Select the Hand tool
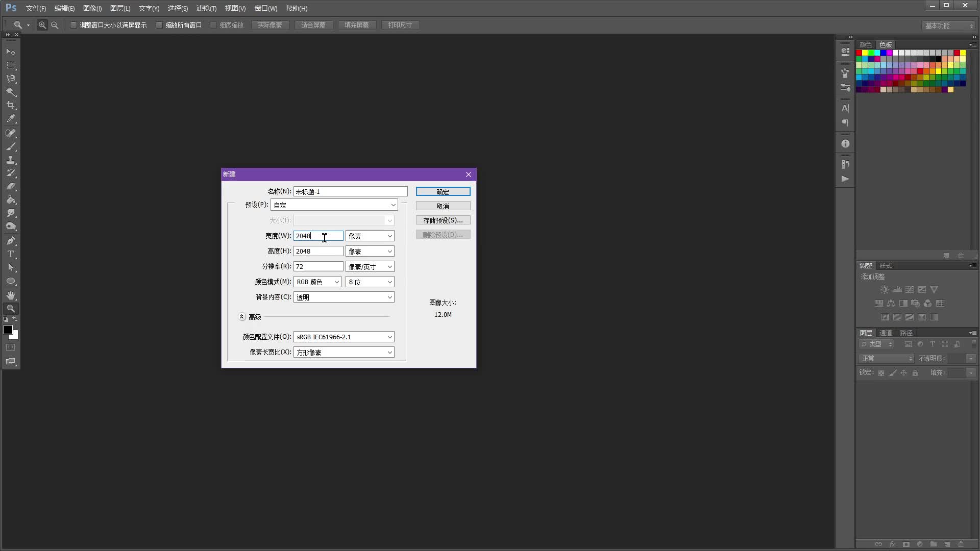The height and width of the screenshot is (551, 980). pos(11,295)
